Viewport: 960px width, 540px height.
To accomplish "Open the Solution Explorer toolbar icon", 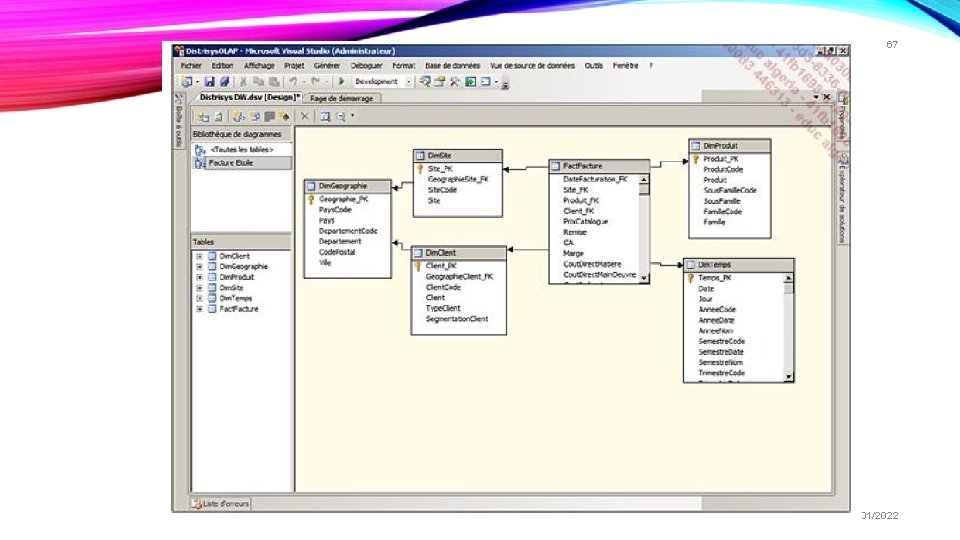I will 424,81.
